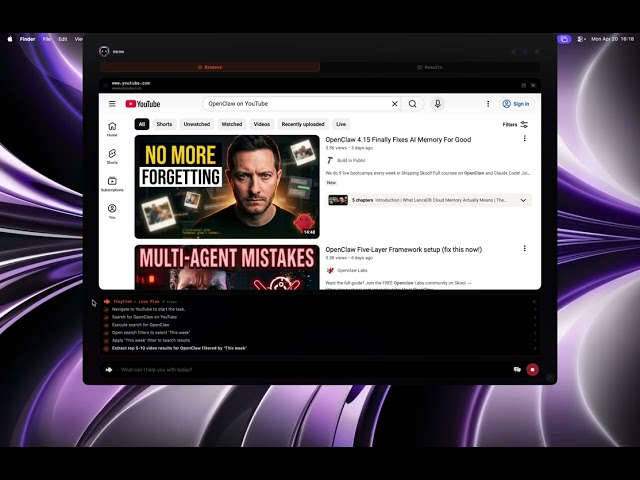This screenshot has width=640, height=480.
Task: Start voice search with the microphone icon
Action: [x=438, y=104]
